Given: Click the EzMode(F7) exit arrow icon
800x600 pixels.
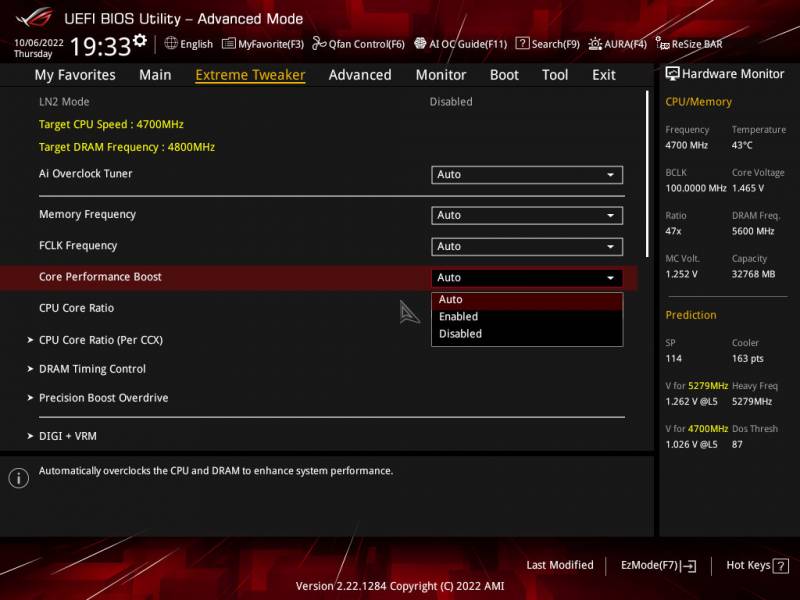Looking at the screenshot, I should point(688,566).
